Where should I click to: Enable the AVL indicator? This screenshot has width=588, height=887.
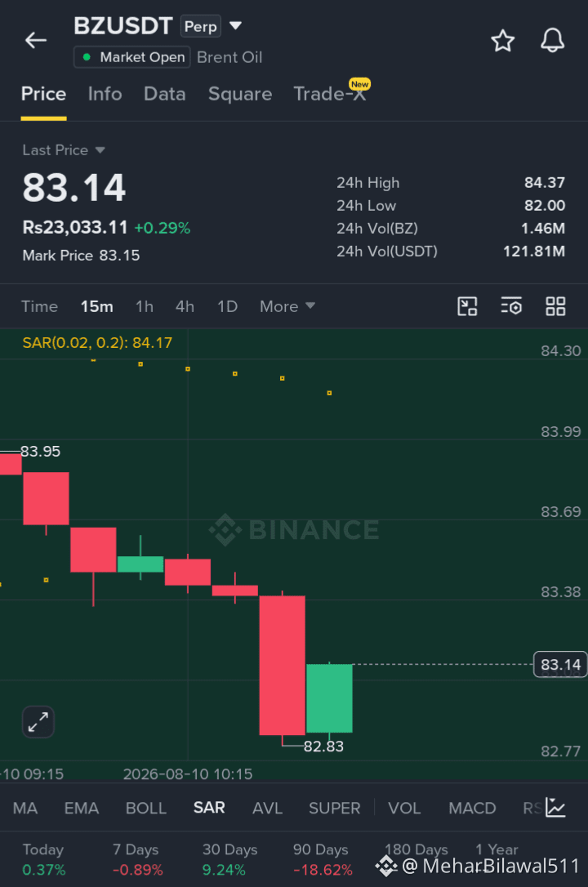267,808
